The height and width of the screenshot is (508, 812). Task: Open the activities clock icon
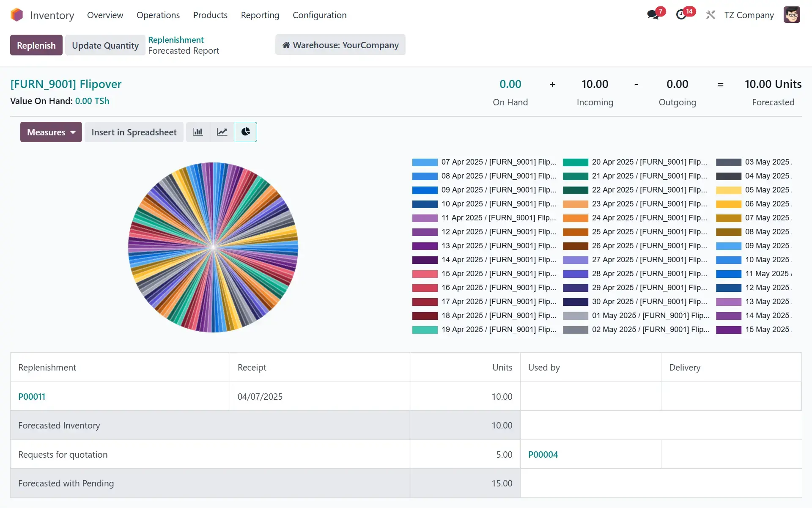pyautogui.click(x=681, y=15)
